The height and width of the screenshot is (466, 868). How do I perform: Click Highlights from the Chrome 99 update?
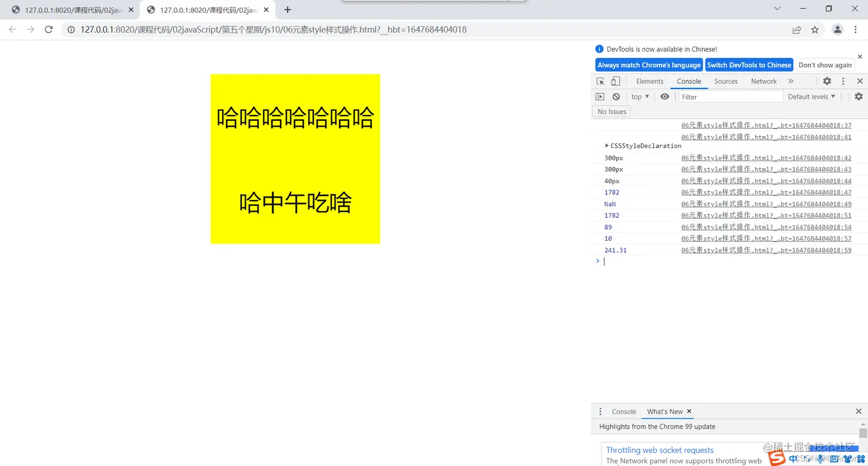click(x=657, y=426)
